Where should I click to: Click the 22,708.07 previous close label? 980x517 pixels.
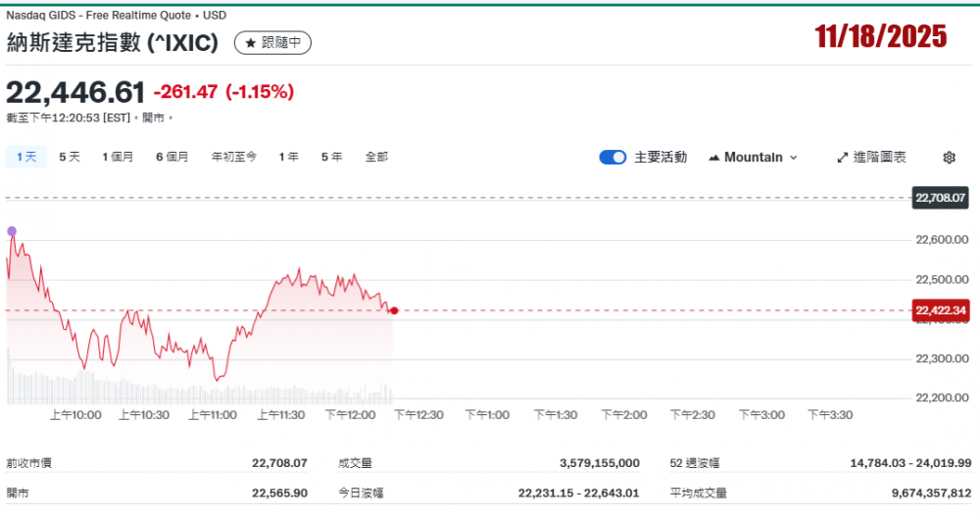coord(940,198)
